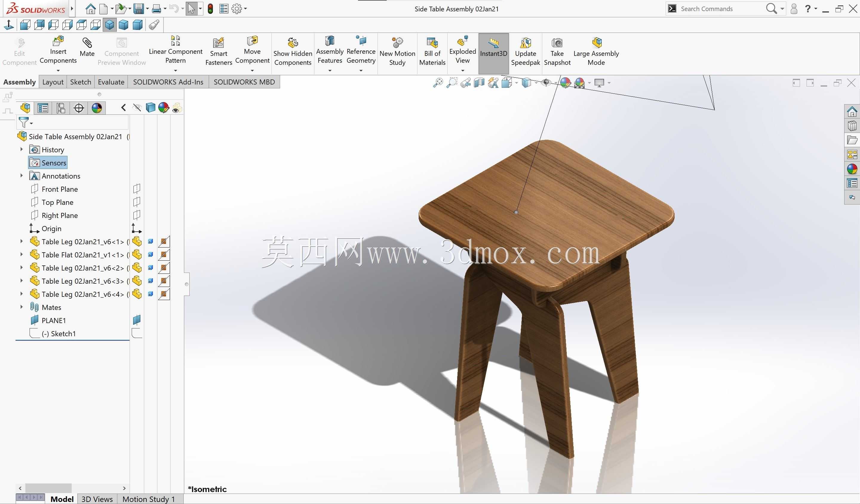Open Assembly Features tool
The height and width of the screenshot is (504, 860).
coord(330,50)
